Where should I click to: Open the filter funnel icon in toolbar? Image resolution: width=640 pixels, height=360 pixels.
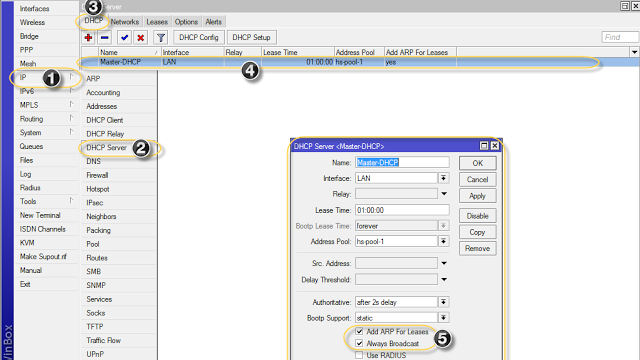[161, 38]
